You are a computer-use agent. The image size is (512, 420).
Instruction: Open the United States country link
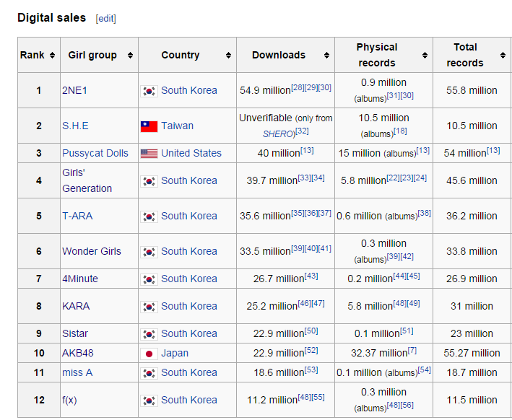(191, 153)
